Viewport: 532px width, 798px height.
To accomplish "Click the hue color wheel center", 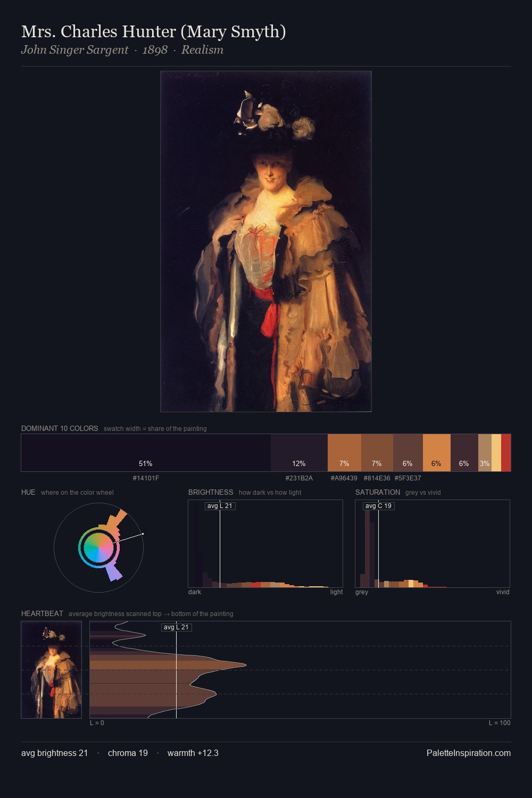I will point(98,547).
